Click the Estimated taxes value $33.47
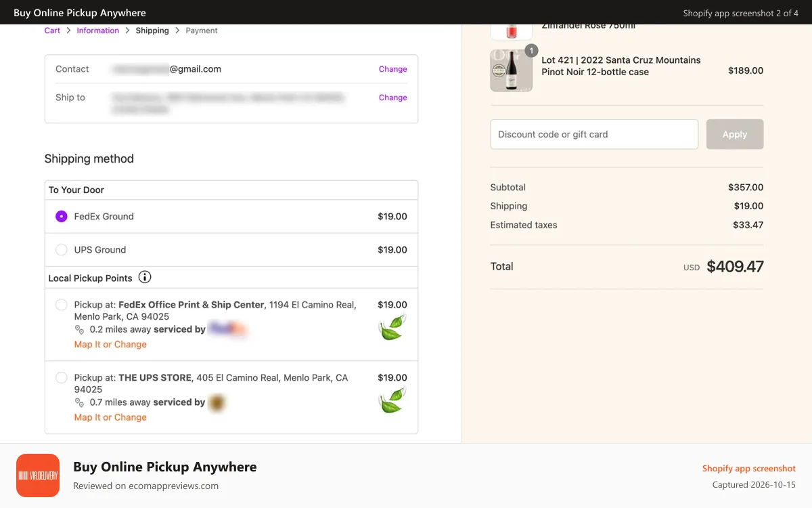The image size is (812, 508). pos(748,226)
